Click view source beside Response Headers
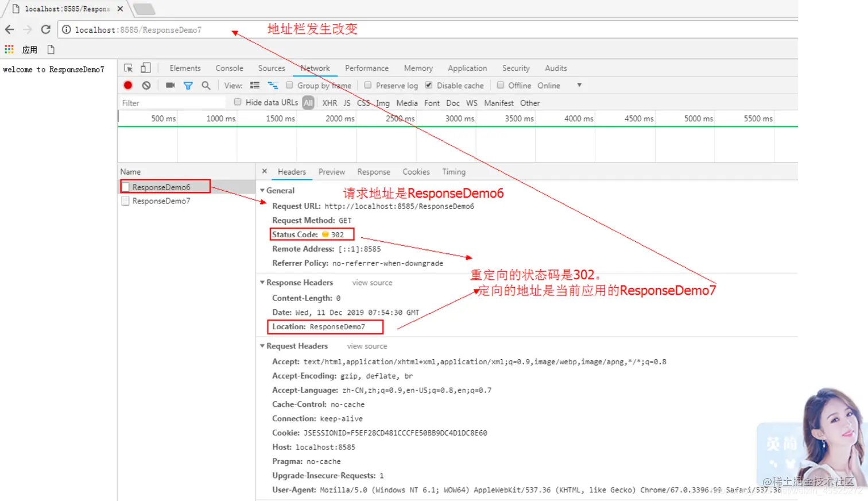This screenshot has height=501, width=868. [x=372, y=283]
